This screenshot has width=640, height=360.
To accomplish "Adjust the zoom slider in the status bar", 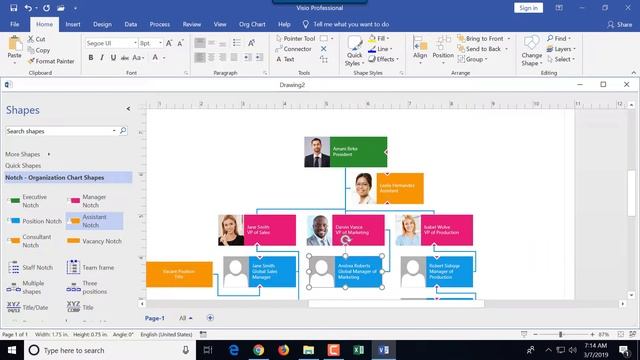I will 560,334.
